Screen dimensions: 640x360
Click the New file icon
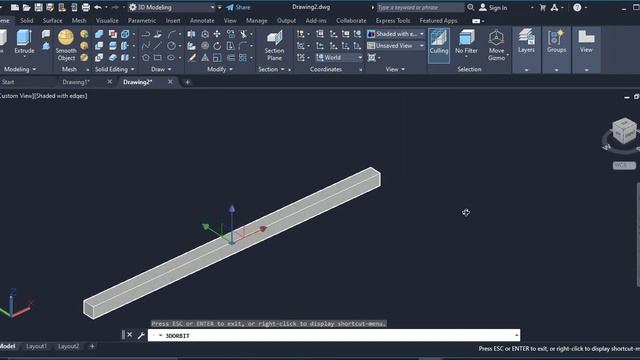pos(15,7)
